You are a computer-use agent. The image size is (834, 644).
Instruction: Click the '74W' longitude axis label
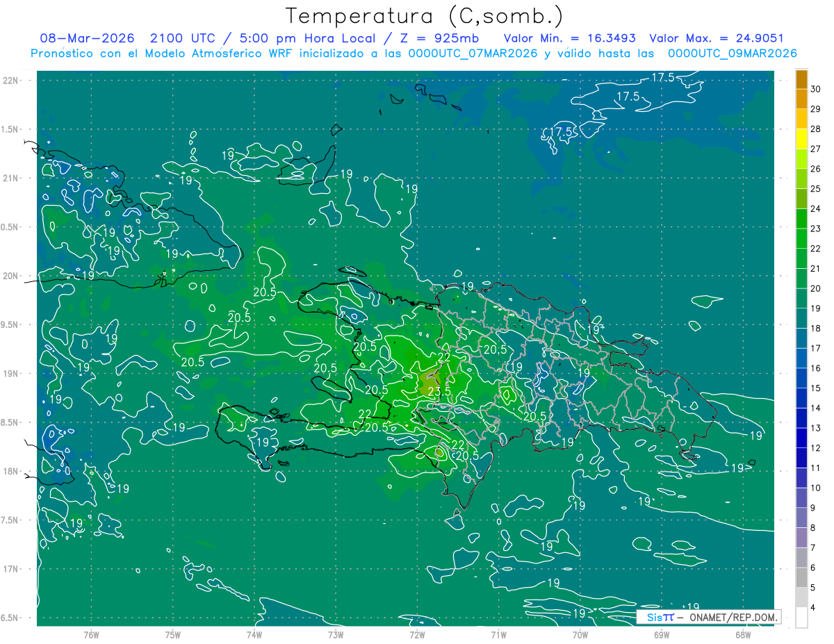254,634
